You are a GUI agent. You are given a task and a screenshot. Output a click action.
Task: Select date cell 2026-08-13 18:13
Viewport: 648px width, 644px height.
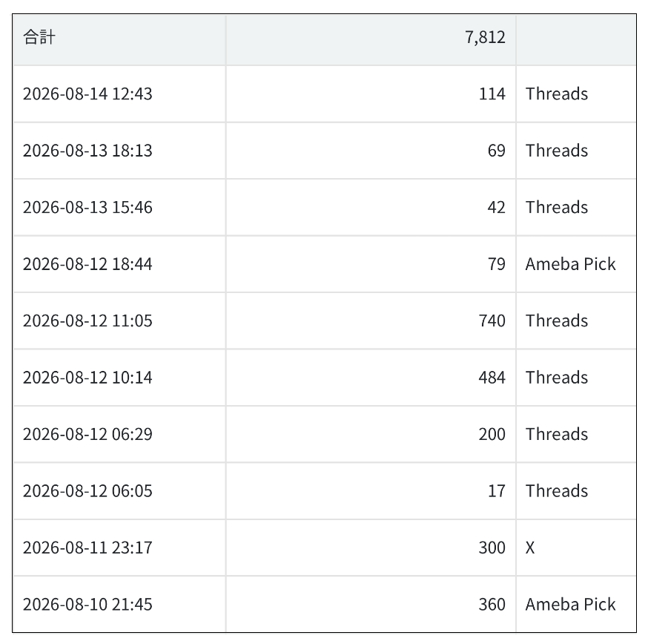[x=119, y=151]
